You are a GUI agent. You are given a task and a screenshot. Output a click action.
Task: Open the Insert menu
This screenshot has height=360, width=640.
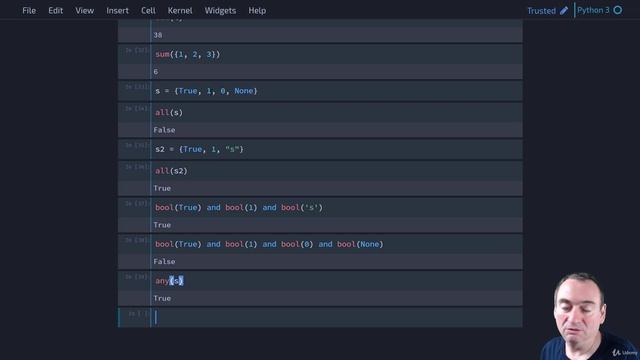[118, 11]
